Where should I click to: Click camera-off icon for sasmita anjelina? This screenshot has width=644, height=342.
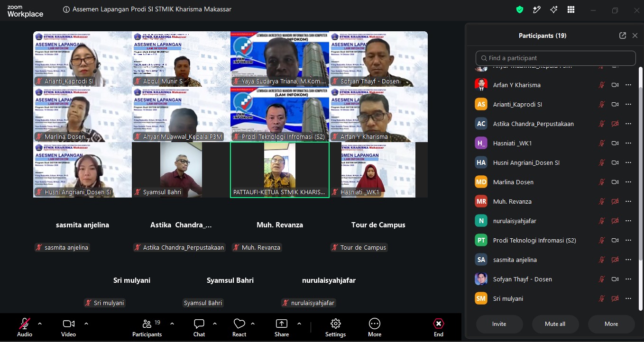tap(615, 260)
